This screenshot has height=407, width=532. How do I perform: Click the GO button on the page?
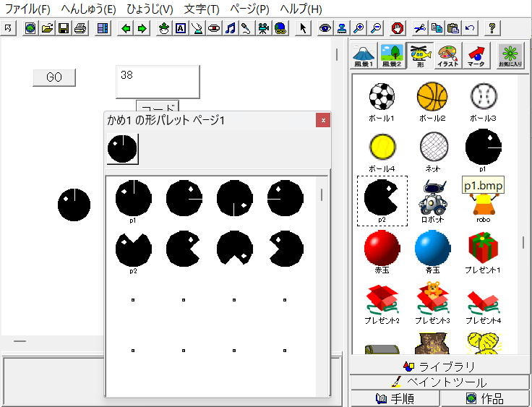click(x=54, y=78)
